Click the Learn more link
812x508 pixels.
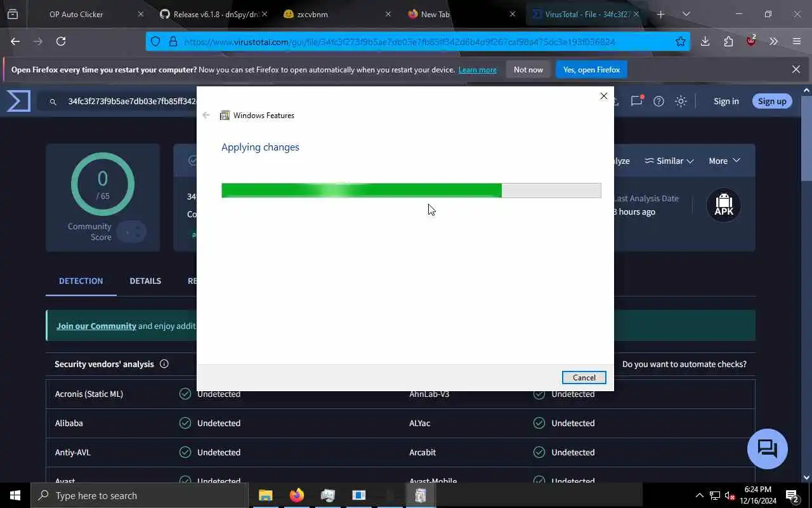[x=477, y=70]
